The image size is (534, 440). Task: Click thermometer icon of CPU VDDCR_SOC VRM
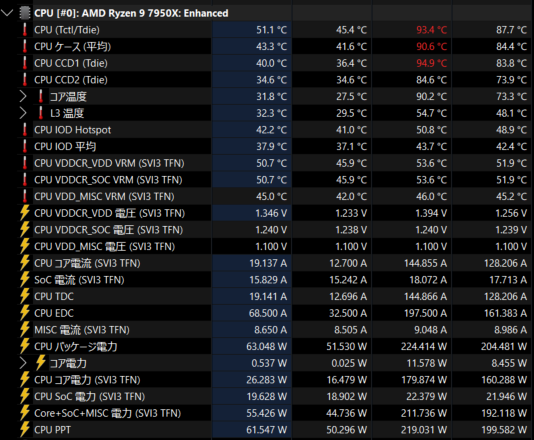click(x=25, y=180)
